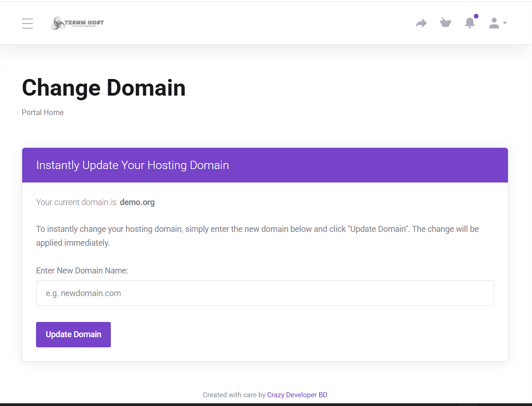Go to Portal Home breadcrumb
The height and width of the screenshot is (406, 532).
click(42, 112)
